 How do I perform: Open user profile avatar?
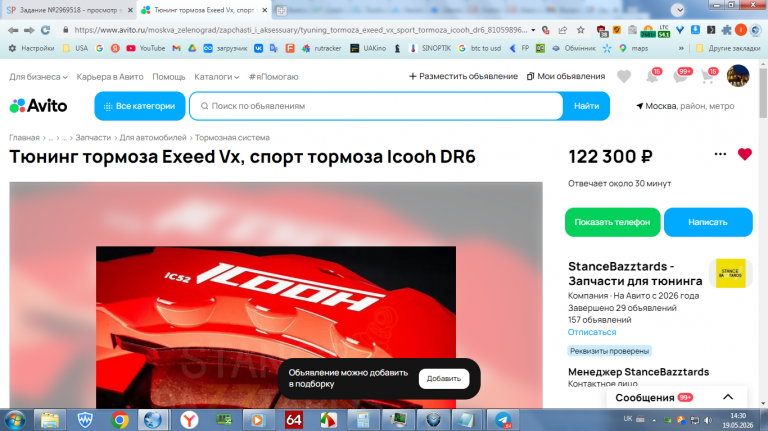738,76
